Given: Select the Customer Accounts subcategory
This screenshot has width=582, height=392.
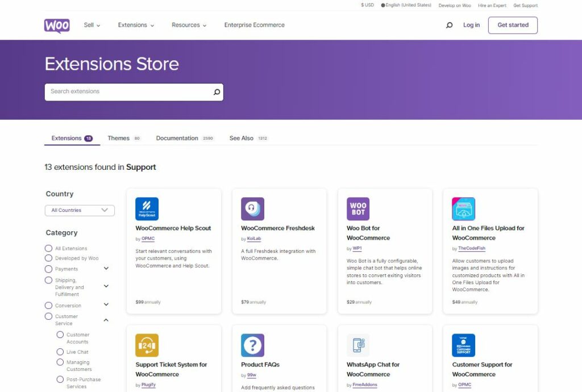Looking at the screenshot, I should [x=60, y=335].
